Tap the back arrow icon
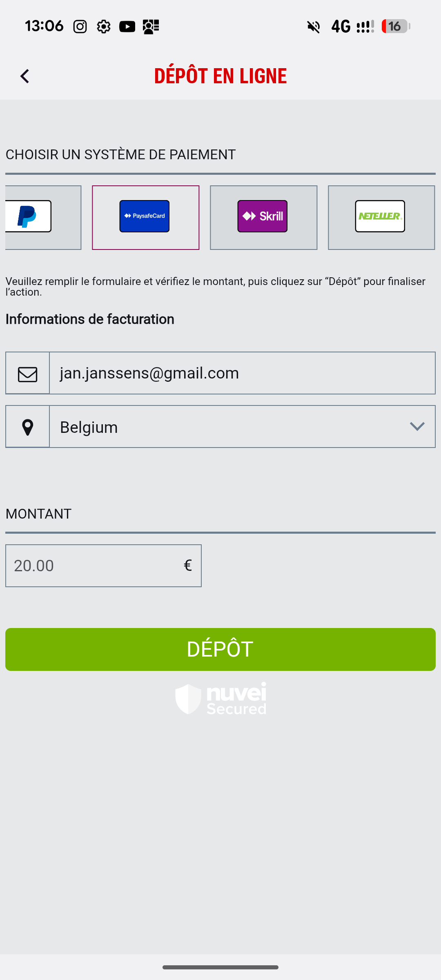 click(25, 76)
